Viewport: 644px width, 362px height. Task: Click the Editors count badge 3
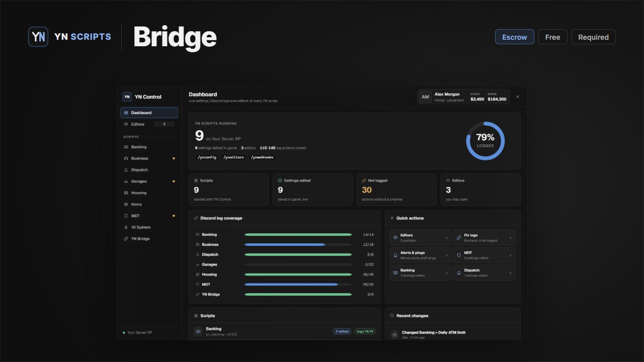(x=164, y=124)
